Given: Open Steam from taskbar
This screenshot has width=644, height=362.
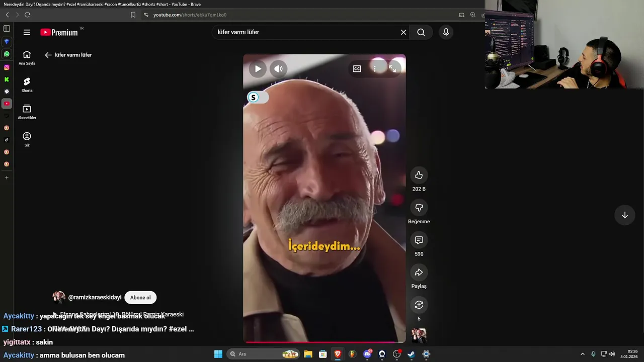Looking at the screenshot, I should 411,354.
